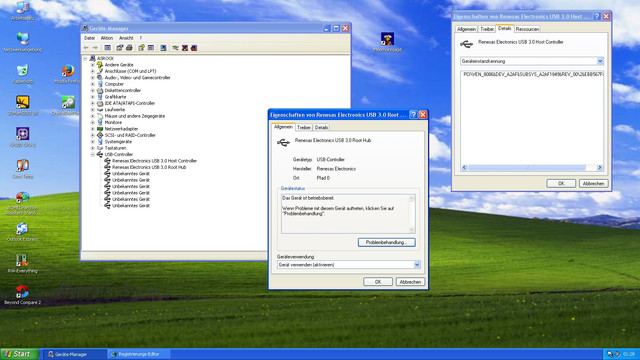640x360 pixels.
Task: Switch to Geräte-Manager taskbar button
Action: 75,354
